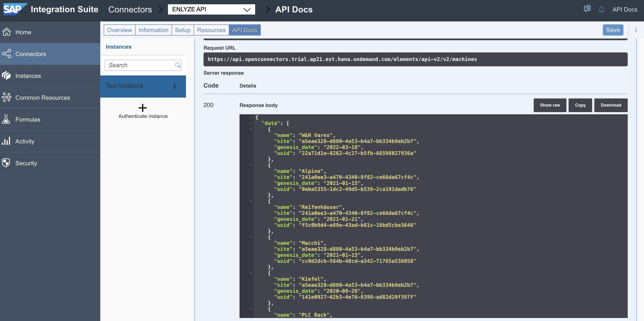Viewport: 644px width, 321px height.
Task: Click the Security shield icon
Action: [x=6, y=163]
